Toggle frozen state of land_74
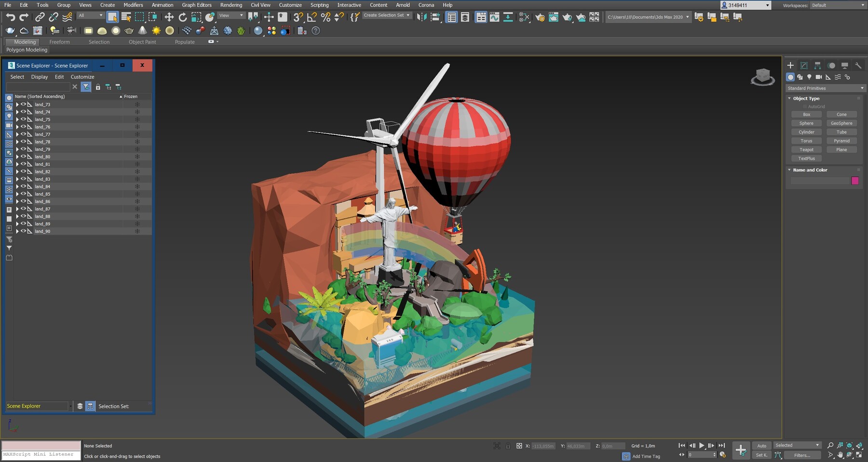This screenshot has width=868, height=462. click(137, 112)
